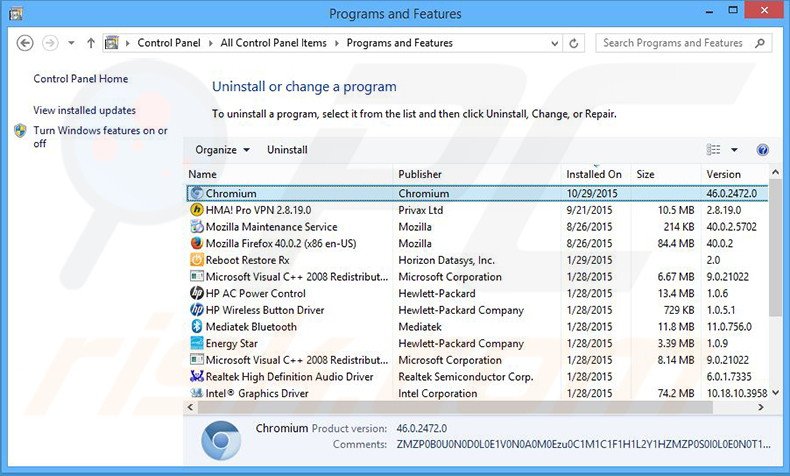Sort by Version column header
Screen dimensions: 790x476
[723, 174]
